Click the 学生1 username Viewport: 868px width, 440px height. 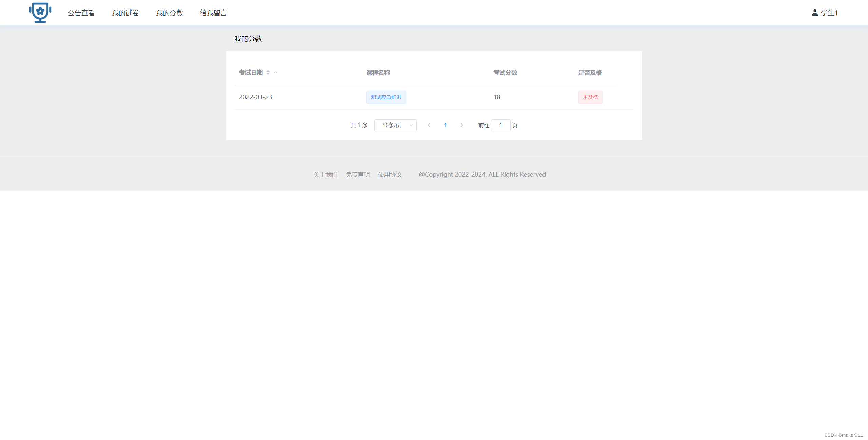pyautogui.click(x=829, y=13)
